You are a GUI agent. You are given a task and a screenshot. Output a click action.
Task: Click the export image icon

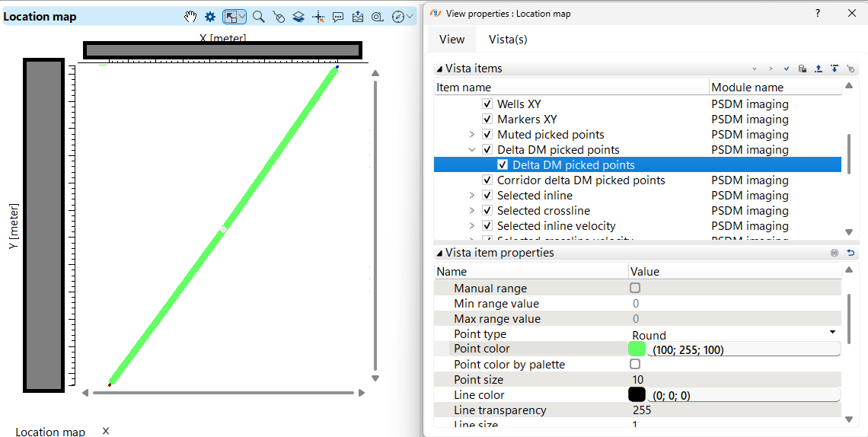pyautogui.click(x=358, y=18)
